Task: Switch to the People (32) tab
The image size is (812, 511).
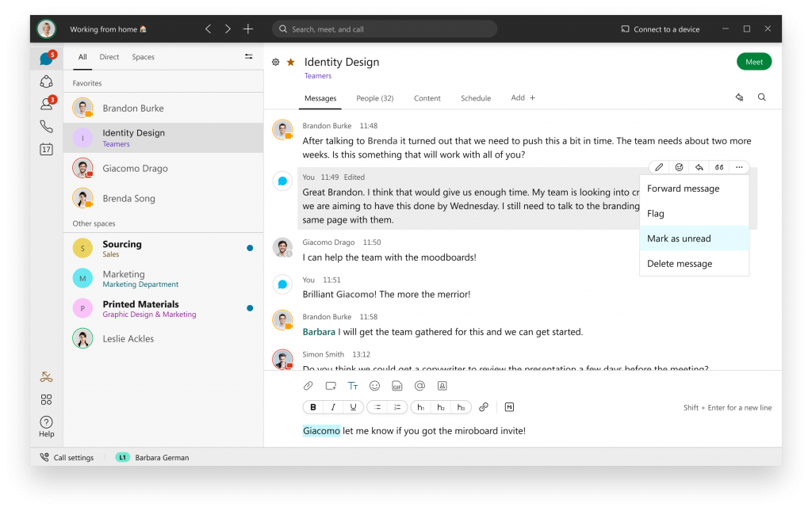Action: (374, 97)
